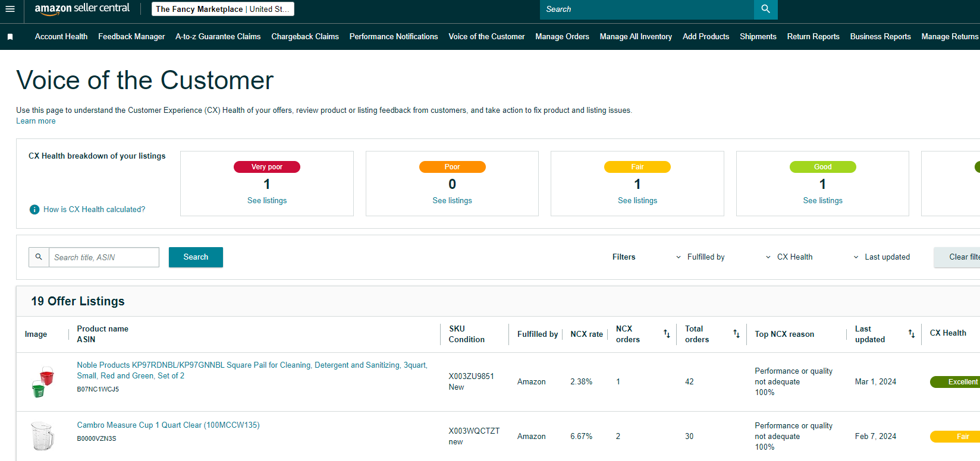
Task: Click the 6.67% NCX rate value
Action: click(x=581, y=437)
